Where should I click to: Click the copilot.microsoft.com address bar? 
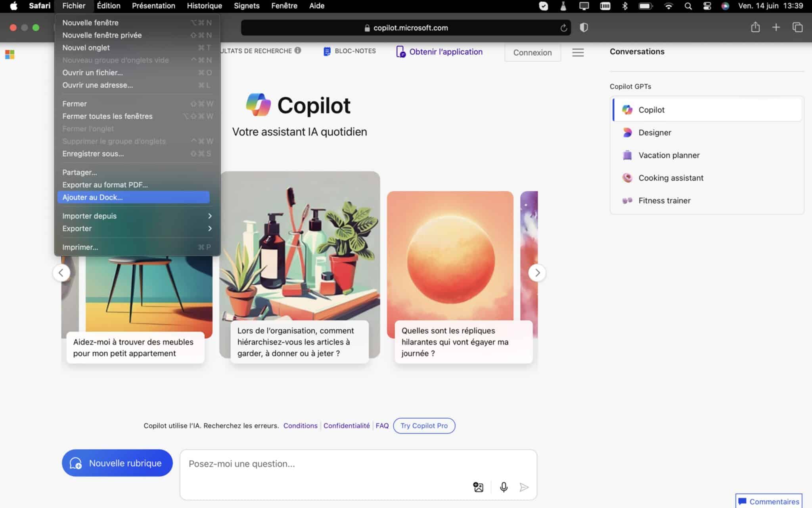pyautogui.click(x=406, y=28)
